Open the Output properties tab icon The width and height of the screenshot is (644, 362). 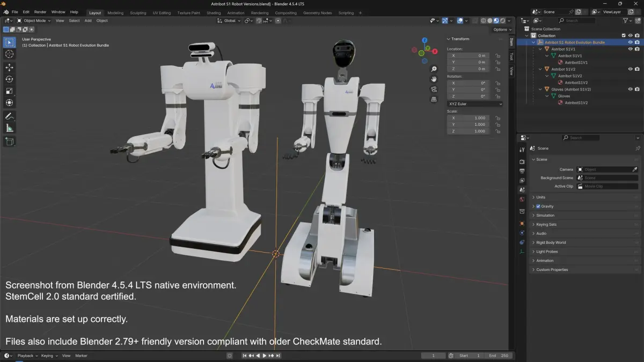click(x=522, y=171)
